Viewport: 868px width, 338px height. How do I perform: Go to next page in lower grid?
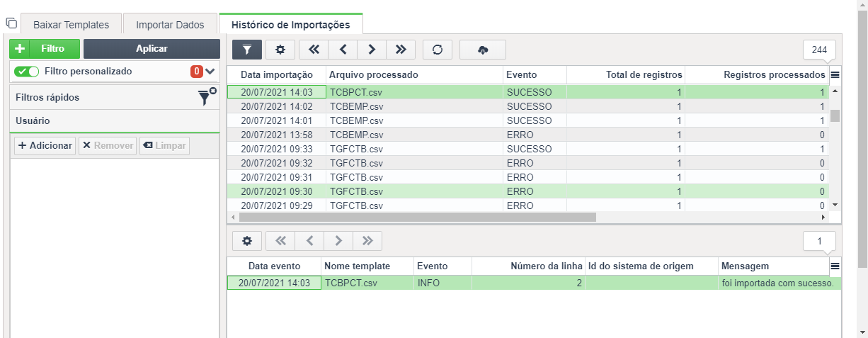[x=338, y=241]
